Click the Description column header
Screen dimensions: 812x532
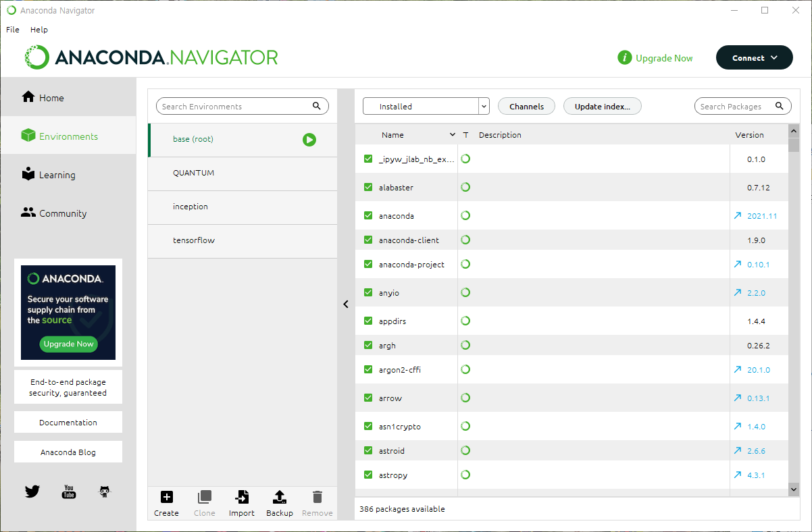tap(500, 135)
